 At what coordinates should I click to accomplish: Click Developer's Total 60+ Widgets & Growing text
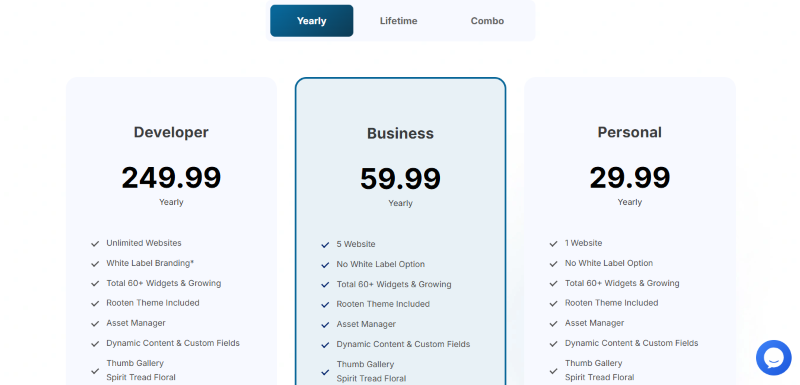[164, 283]
